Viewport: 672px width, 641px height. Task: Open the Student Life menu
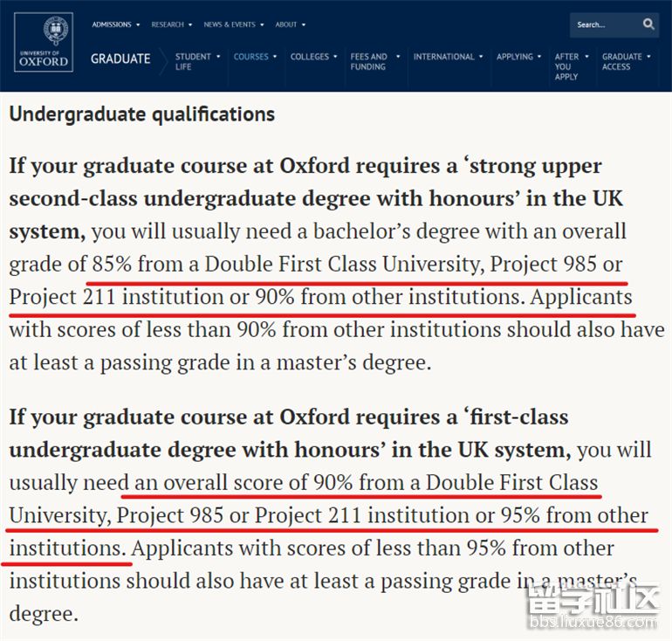pyautogui.click(x=197, y=62)
